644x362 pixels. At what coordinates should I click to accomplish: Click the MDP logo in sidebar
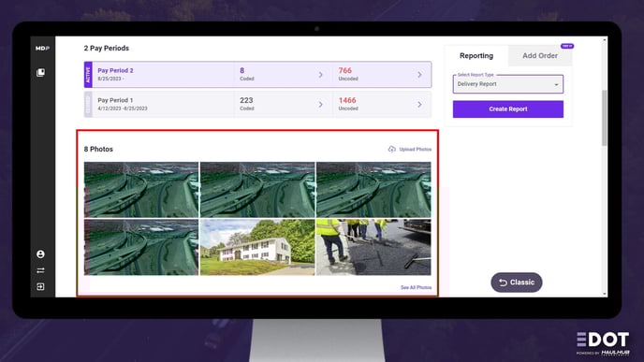42,49
